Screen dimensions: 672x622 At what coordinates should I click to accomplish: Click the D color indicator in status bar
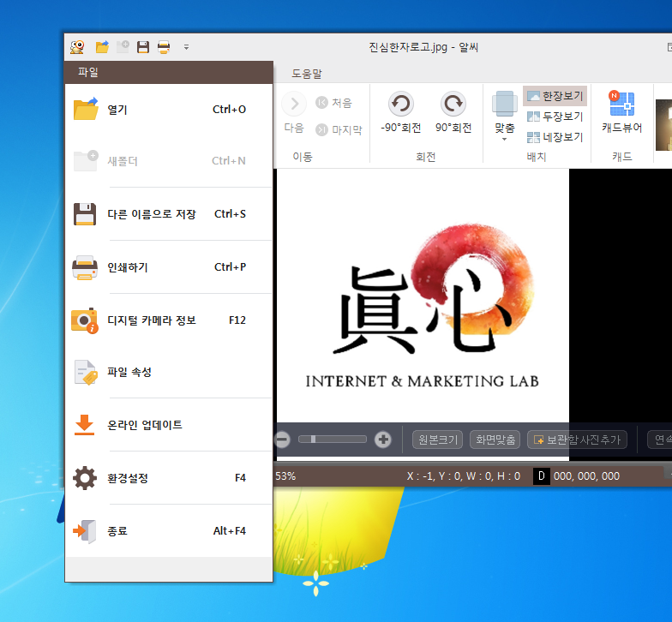pos(542,476)
